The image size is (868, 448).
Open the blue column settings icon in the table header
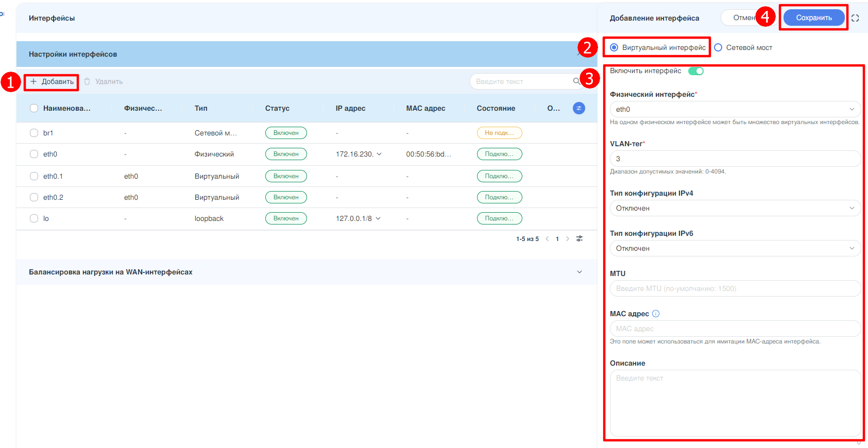tap(579, 108)
